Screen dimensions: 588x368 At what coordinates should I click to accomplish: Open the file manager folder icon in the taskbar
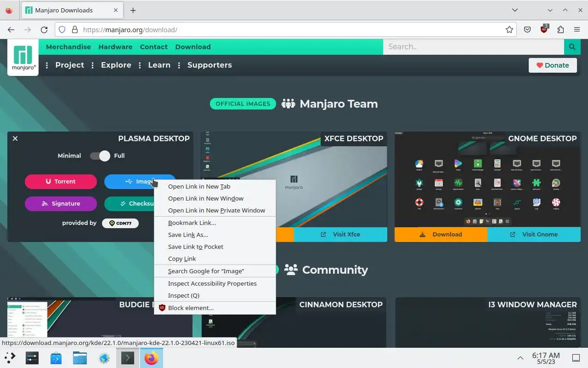(79, 357)
